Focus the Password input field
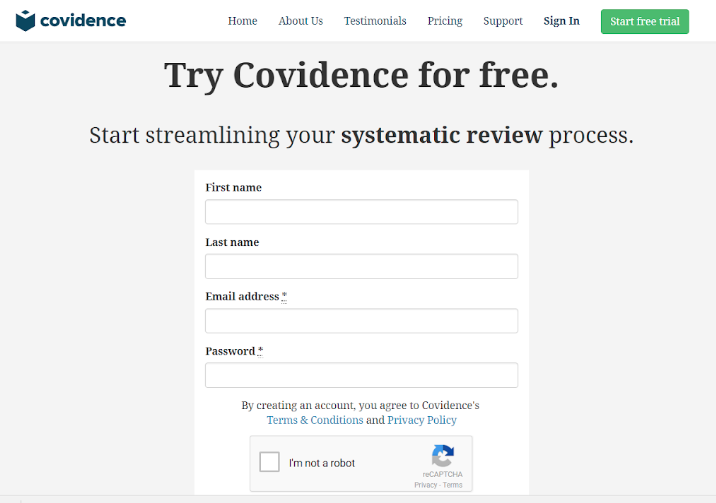716x503 pixels. (x=361, y=375)
